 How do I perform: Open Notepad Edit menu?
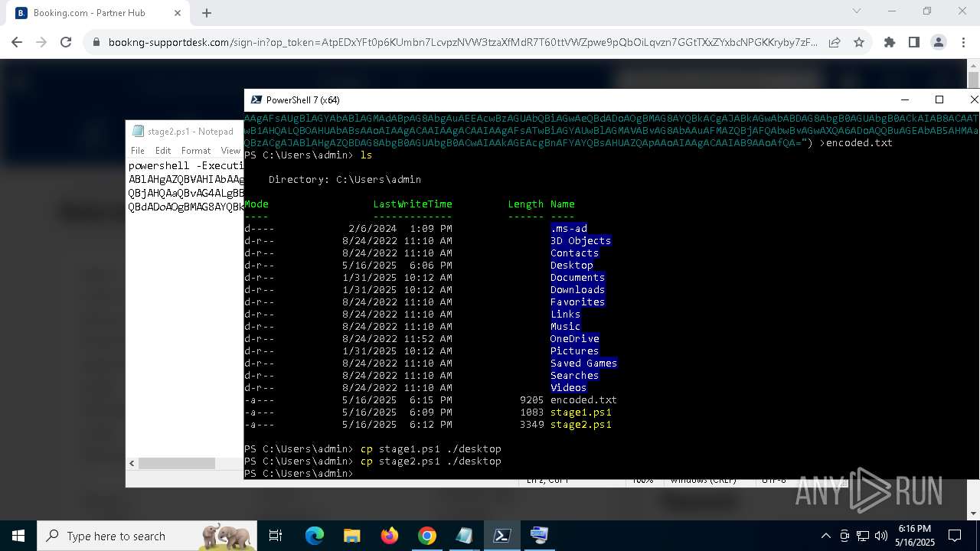(163, 151)
